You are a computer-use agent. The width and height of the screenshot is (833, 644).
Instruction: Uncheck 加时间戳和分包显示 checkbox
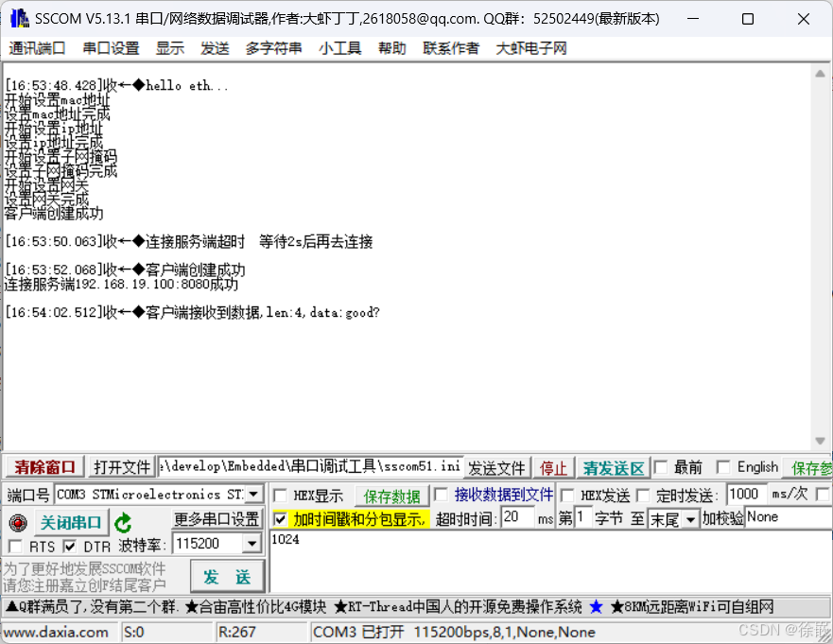[280, 518]
